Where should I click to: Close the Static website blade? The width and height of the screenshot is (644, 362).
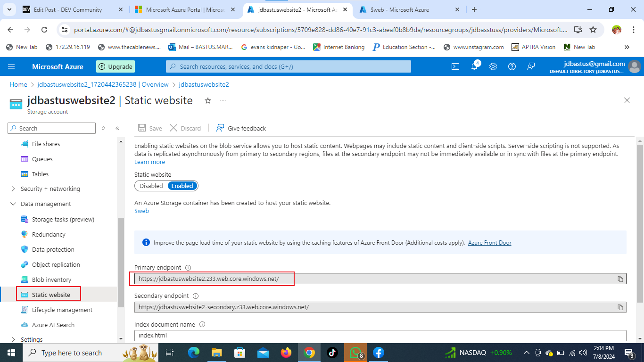coord(627,100)
